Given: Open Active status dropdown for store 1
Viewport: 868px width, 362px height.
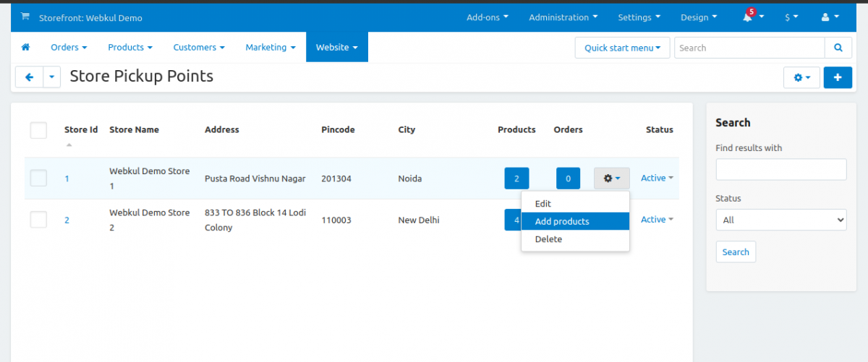Looking at the screenshot, I should [657, 178].
